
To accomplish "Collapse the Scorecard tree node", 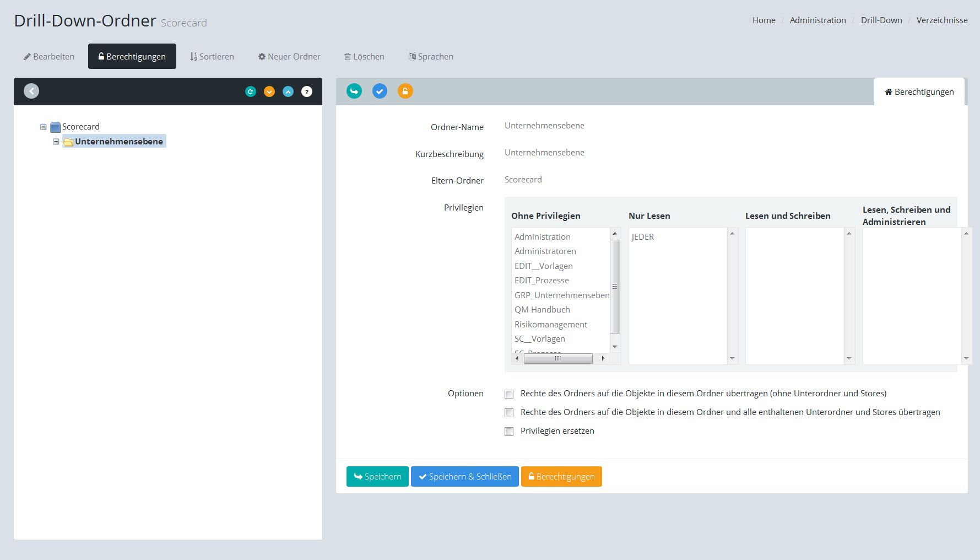I will click(43, 127).
